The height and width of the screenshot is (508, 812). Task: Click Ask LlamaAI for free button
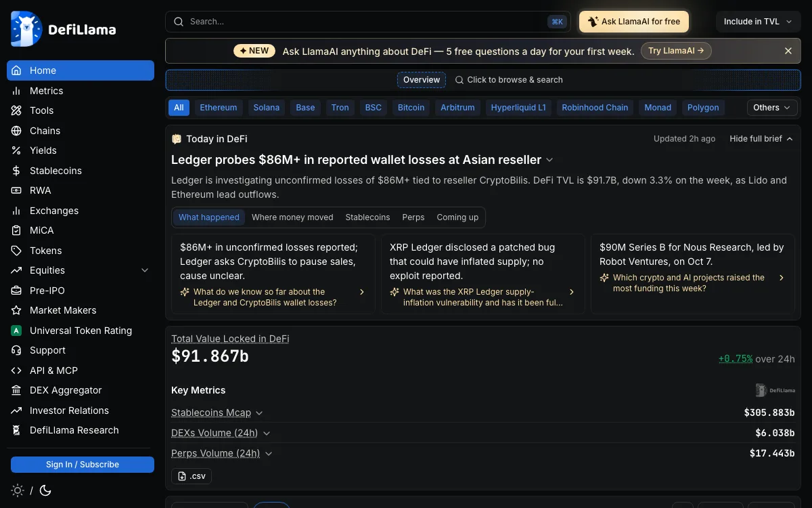click(x=634, y=22)
